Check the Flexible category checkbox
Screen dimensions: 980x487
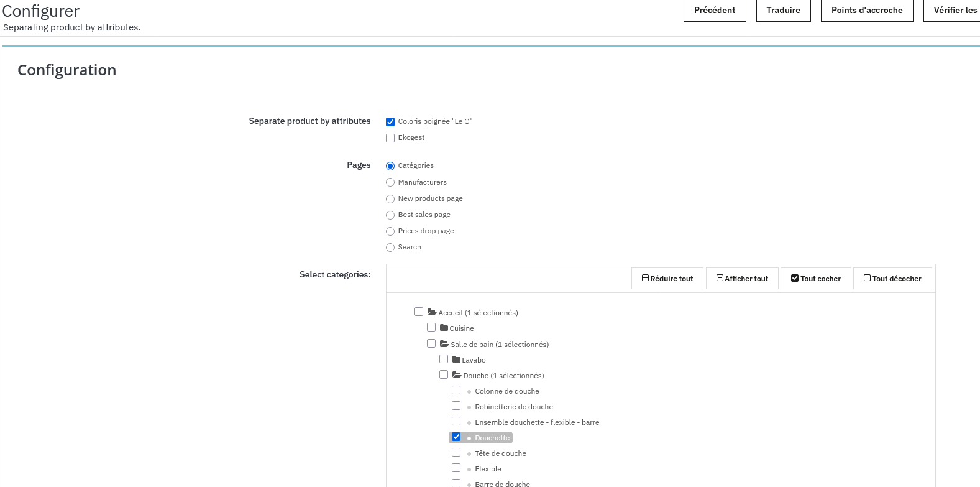pyautogui.click(x=456, y=468)
